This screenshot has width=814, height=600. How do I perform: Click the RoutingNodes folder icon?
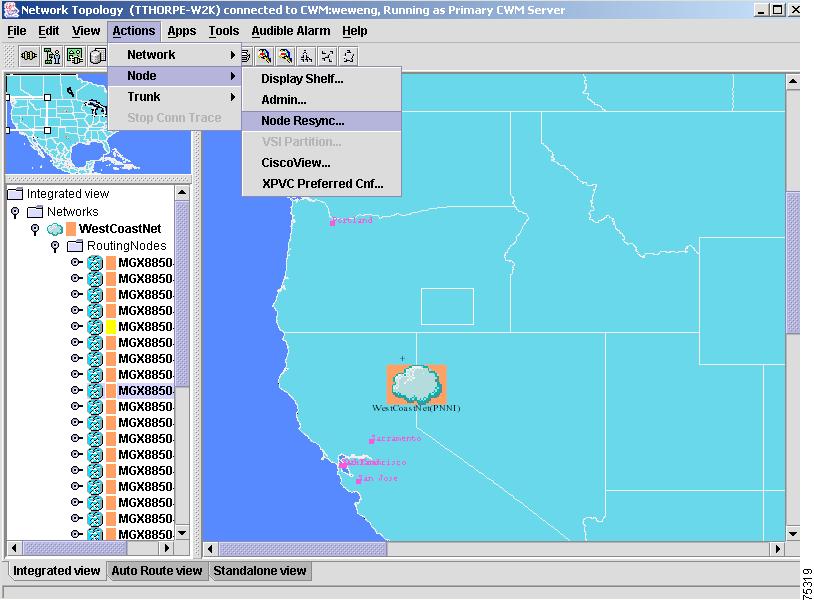(x=75, y=246)
